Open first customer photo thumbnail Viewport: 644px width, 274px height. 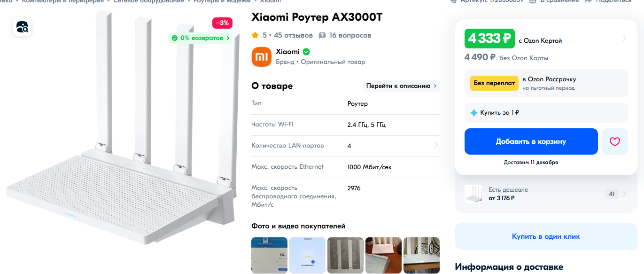coord(269,255)
